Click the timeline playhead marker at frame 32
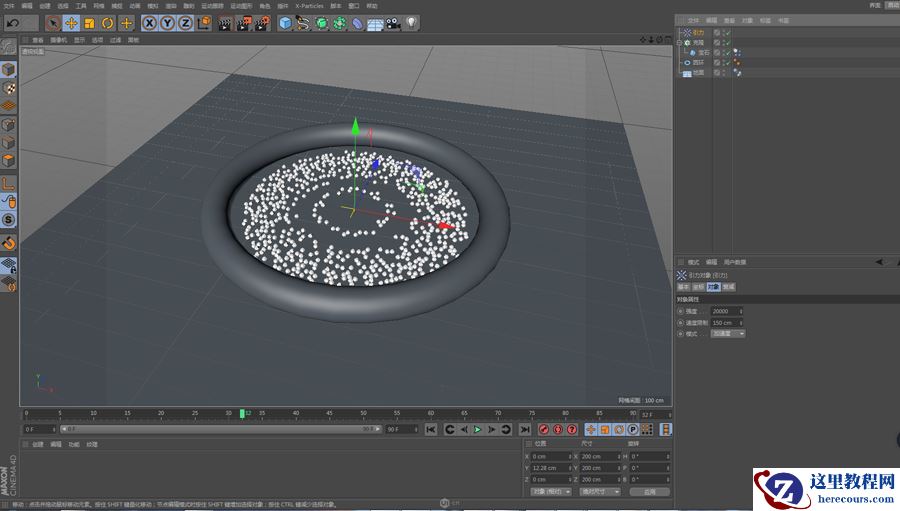900x511 pixels. tap(242, 413)
